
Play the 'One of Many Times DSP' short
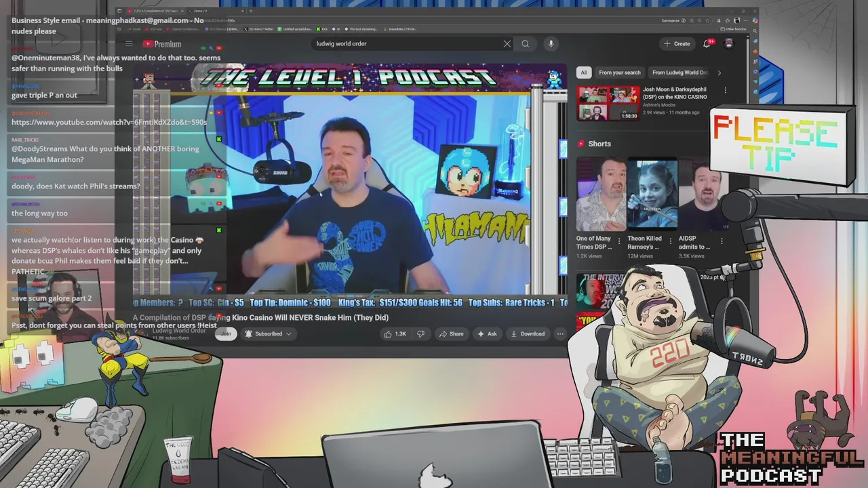coord(601,194)
